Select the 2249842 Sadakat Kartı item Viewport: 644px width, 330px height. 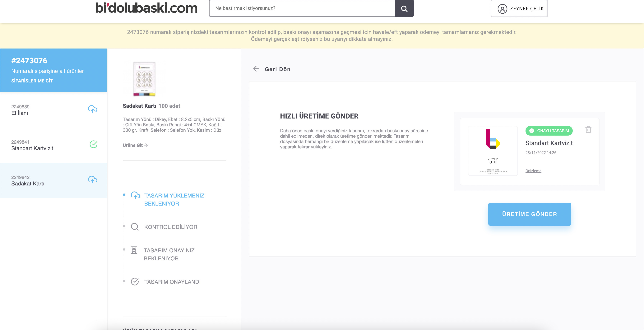point(53,180)
